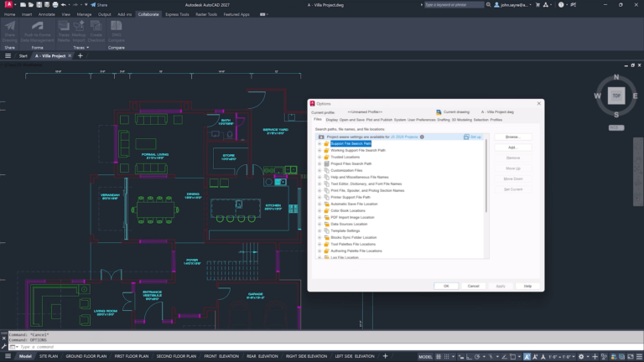Image resolution: width=644 pixels, height=362 pixels.
Task: Click the Open file icon in quick access toolbar
Action: coord(31,5)
